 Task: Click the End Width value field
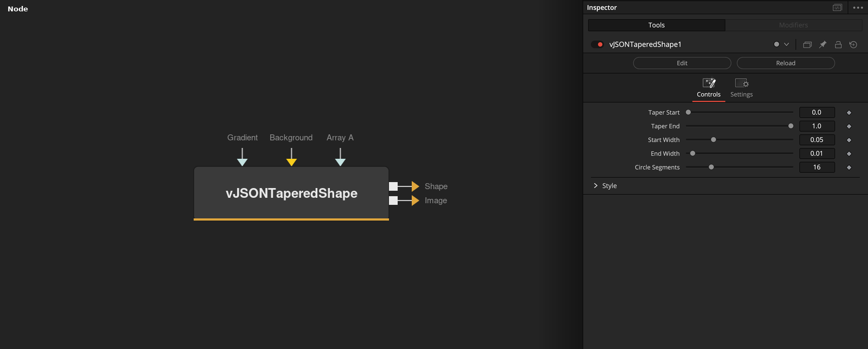tap(817, 153)
